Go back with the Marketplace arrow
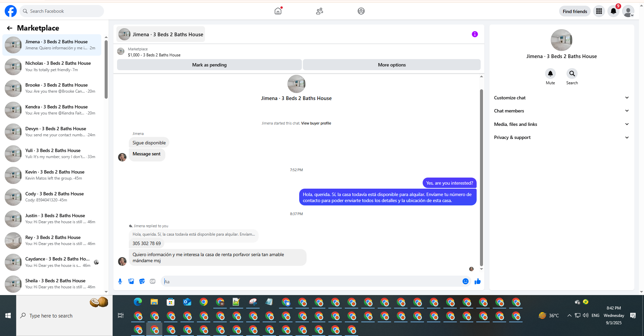The image size is (644, 336). coord(10,28)
